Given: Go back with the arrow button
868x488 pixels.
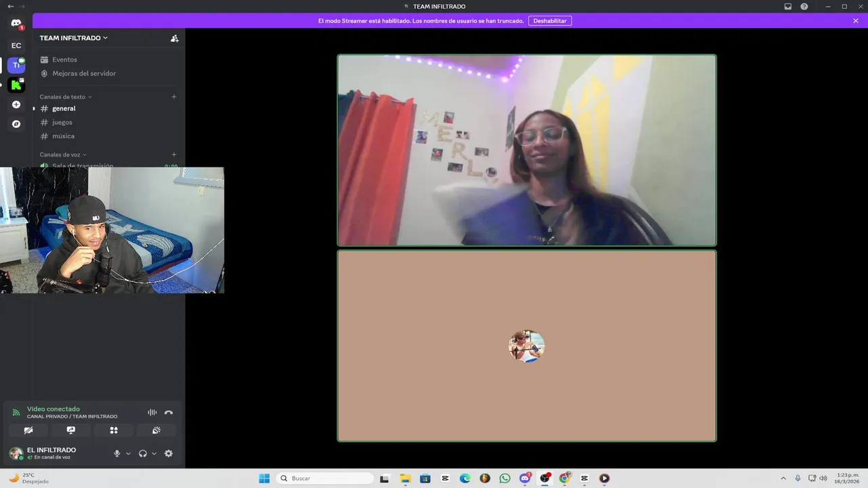Looking at the screenshot, I should tap(10, 6).
